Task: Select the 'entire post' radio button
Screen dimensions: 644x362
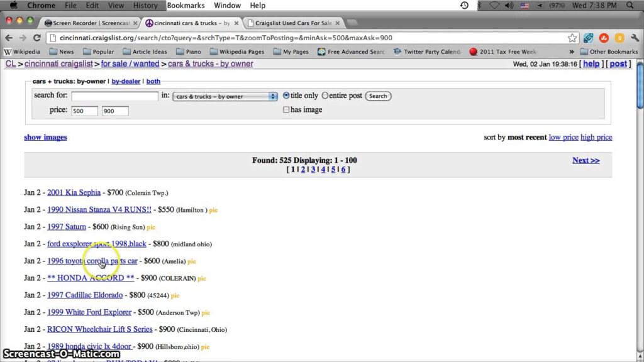Action: click(x=325, y=96)
